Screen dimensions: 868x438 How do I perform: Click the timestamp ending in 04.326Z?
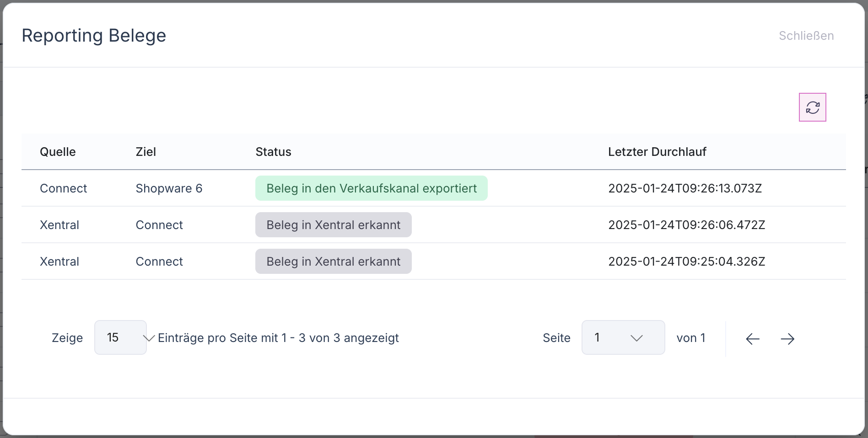(686, 262)
